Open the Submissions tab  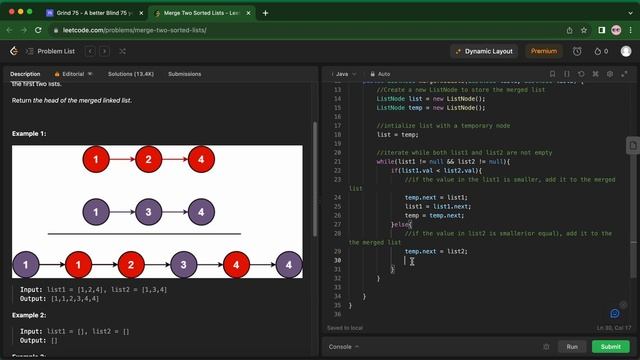pyautogui.click(x=184, y=74)
